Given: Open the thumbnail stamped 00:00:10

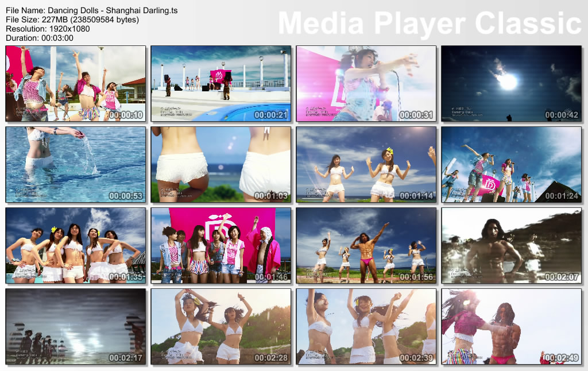Looking at the screenshot, I should tap(76, 84).
